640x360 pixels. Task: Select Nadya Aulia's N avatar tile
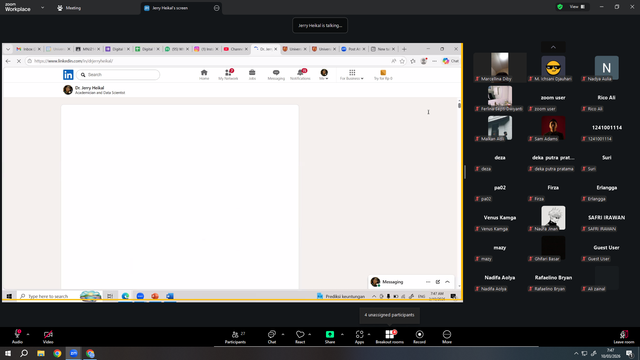[607, 68]
